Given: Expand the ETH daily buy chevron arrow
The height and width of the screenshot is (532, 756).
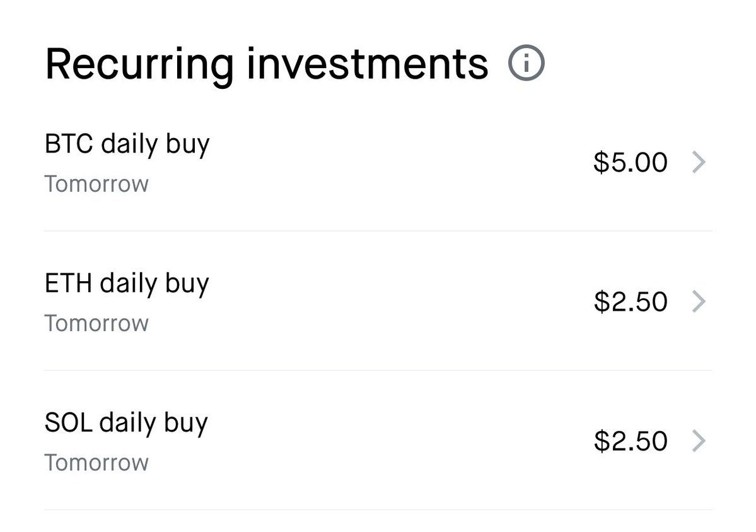Looking at the screenshot, I should [x=699, y=302].
